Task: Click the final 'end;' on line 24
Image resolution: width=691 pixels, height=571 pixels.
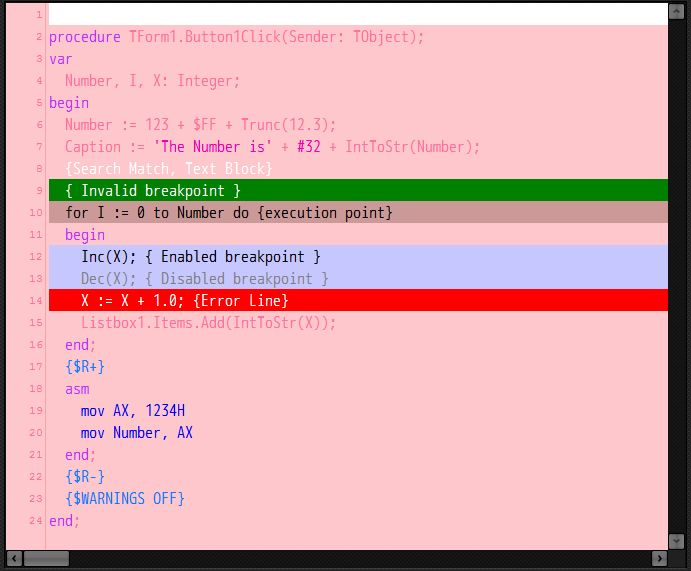Action: [x=64, y=521]
